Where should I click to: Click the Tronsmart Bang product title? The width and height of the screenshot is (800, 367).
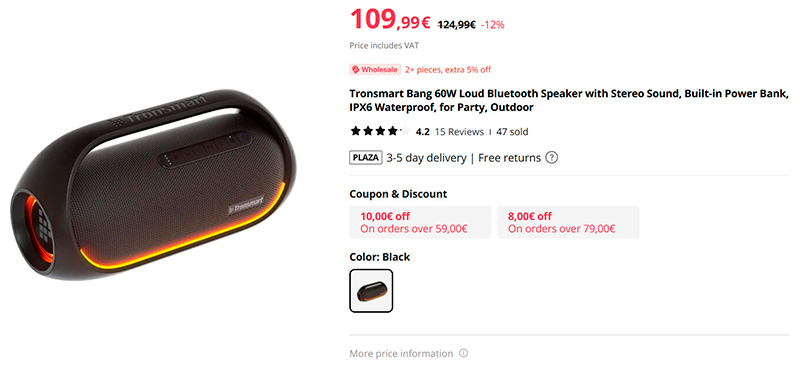(569, 101)
